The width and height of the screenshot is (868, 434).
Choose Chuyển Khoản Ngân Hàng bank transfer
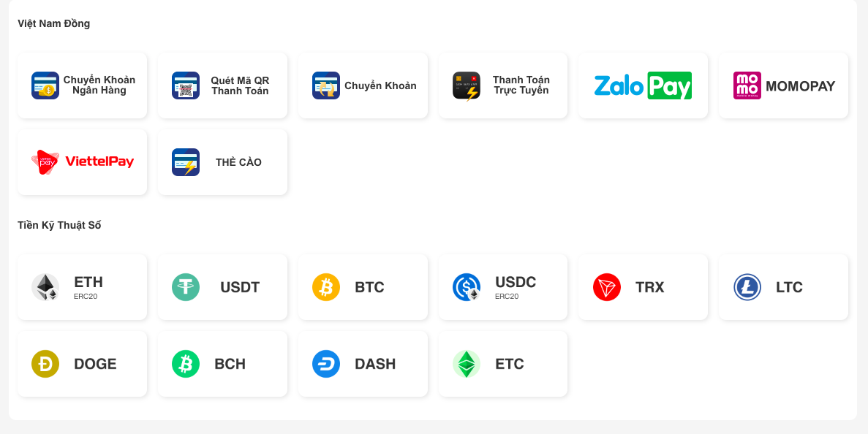point(83,85)
